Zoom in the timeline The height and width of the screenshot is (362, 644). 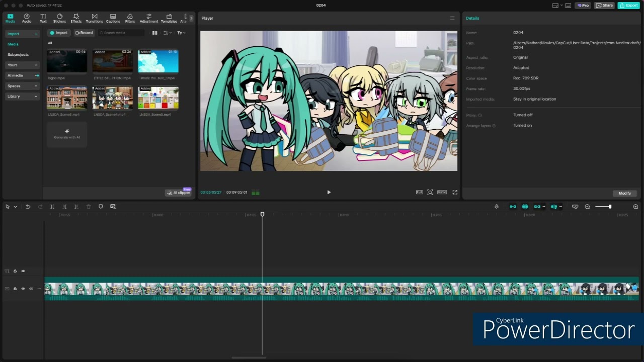click(x=635, y=207)
